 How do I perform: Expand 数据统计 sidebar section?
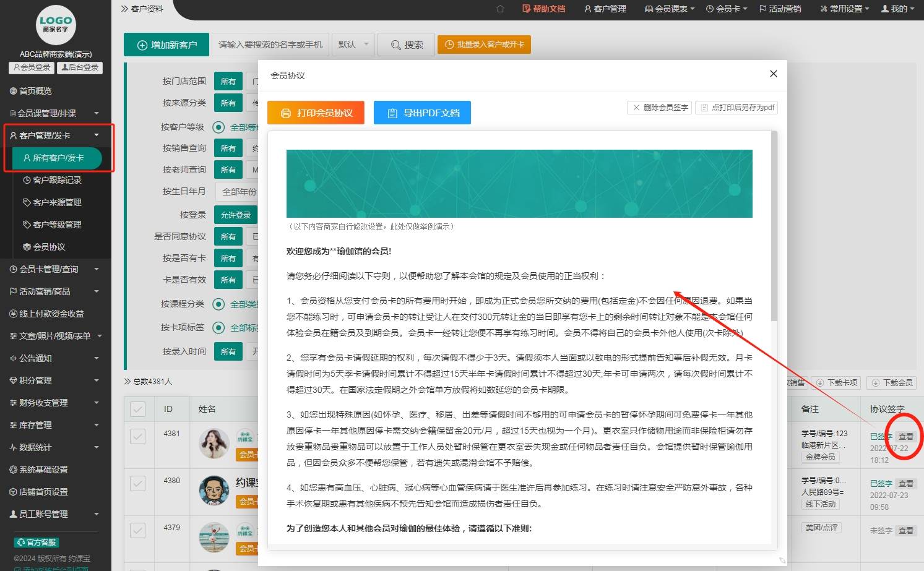[56, 447]
